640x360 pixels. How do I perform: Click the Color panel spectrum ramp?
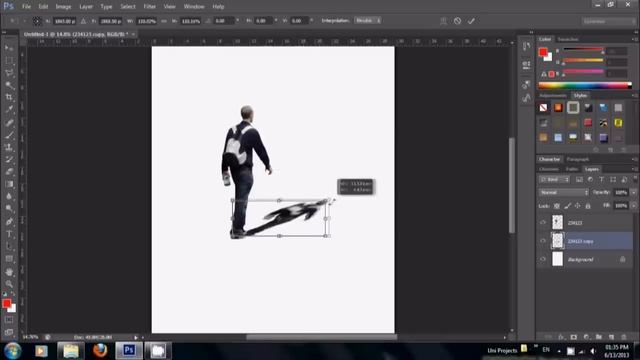(585, 85)
